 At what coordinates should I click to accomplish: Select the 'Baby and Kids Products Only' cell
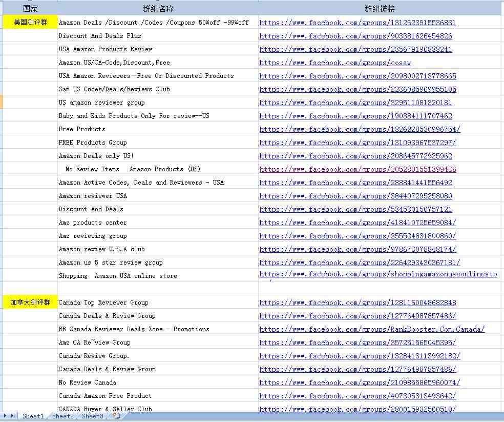pyautogui.click(x=158, y=115)
